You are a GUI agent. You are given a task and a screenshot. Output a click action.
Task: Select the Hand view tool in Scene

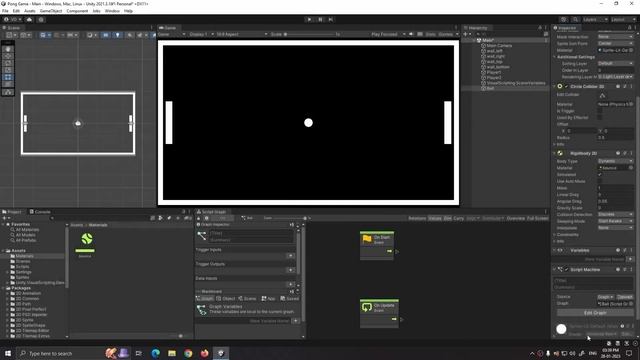tap(8, 49)
